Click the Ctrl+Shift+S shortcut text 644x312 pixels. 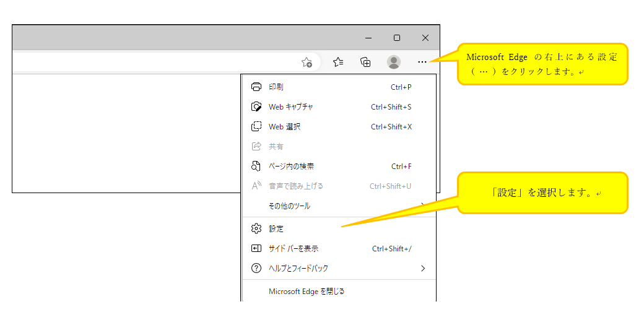(x=391, y=106)
